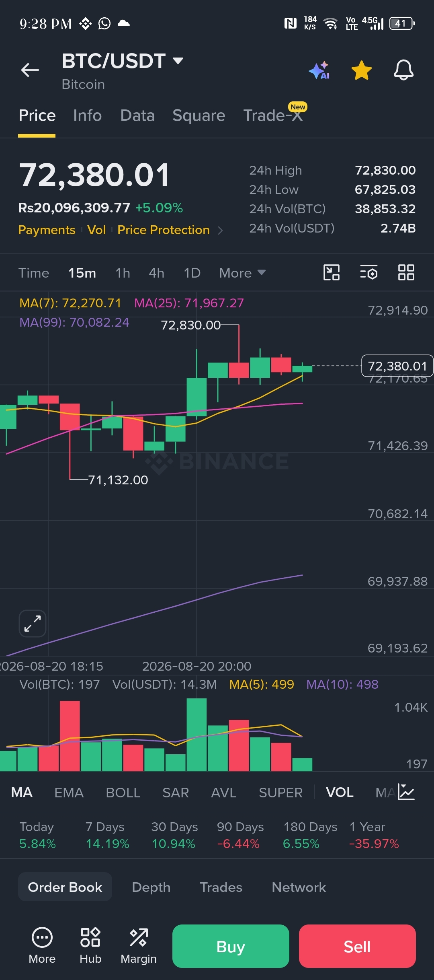
Task: Expand the BTC/USDT pair selector
Action: point(178,61)
